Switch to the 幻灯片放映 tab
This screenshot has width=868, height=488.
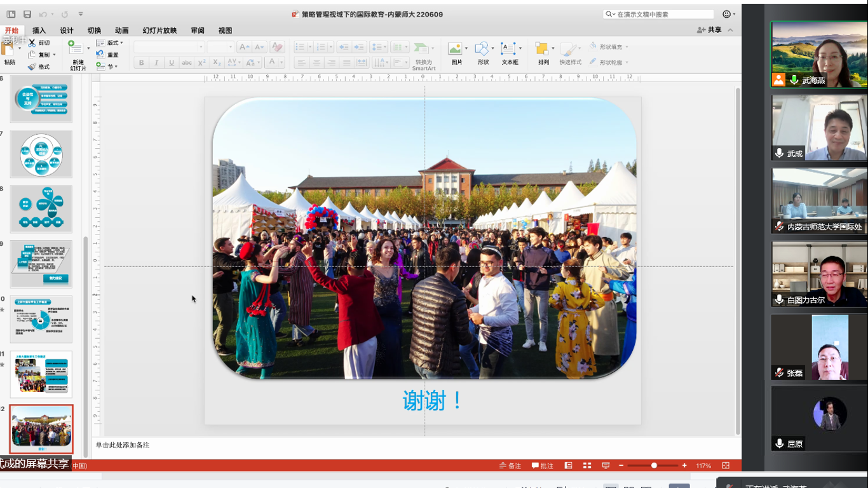159,30
